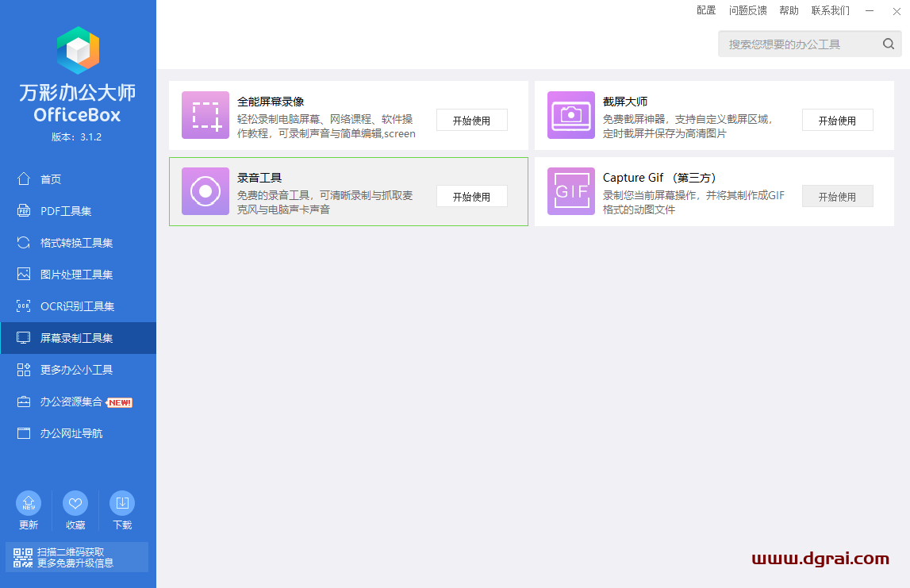
Task: Click 问题反馈 in the top bar
Action: pos(748,10)
